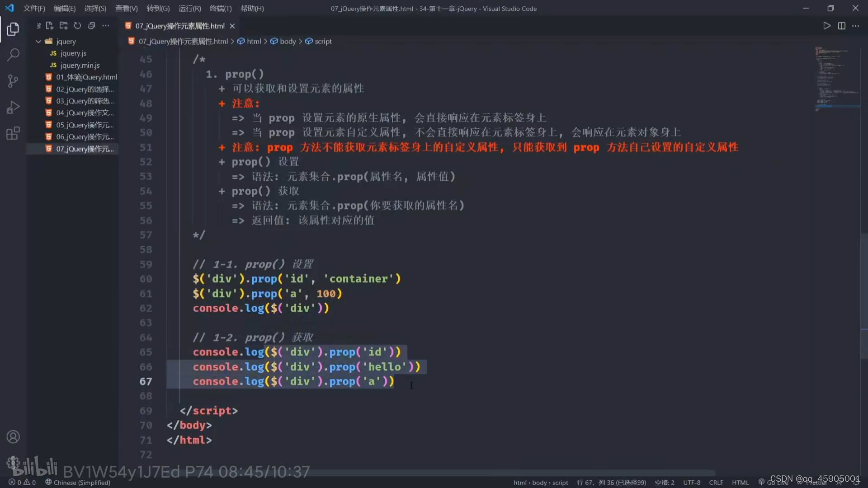Click the Run code play icon
The image size is (868, 488).
pyautogui.click(x=827, y=26)
